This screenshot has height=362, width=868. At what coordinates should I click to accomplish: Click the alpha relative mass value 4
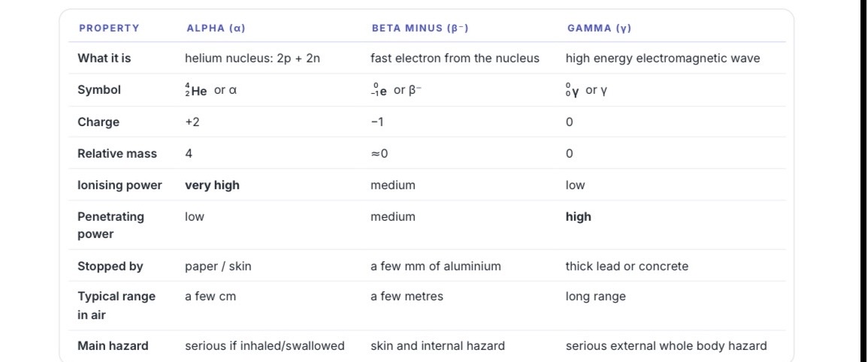(189, 153)
